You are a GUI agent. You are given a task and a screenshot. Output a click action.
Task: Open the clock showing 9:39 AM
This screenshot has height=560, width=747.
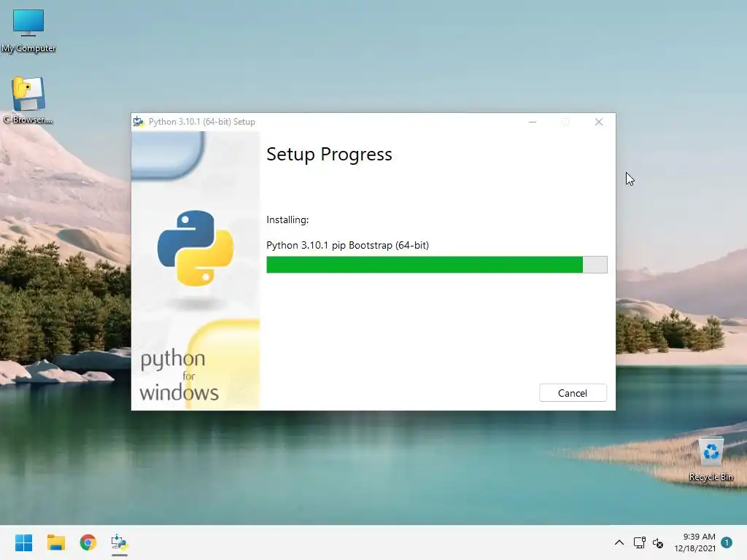[x=694, y=542]
